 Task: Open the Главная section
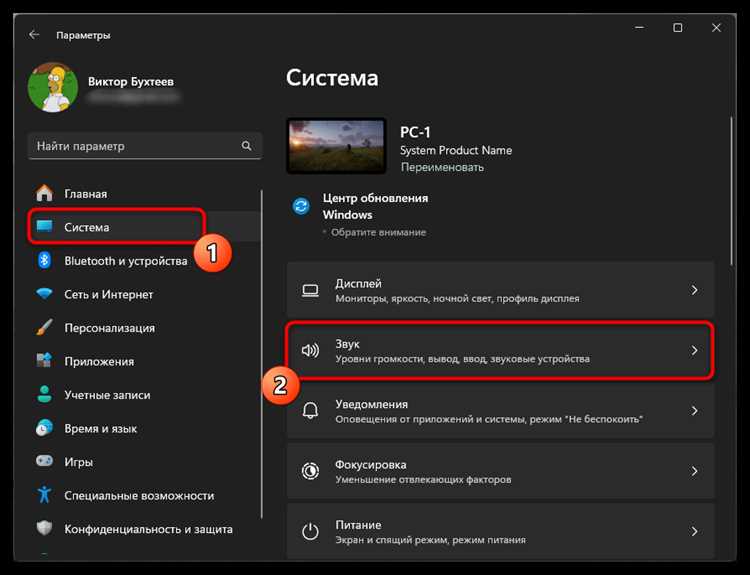(x=144, y=194)
